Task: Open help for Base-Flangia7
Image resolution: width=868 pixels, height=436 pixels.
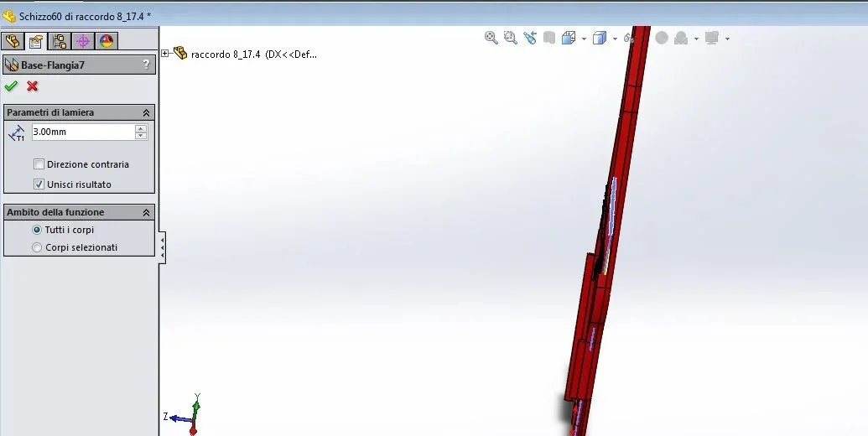Action: 146,65
